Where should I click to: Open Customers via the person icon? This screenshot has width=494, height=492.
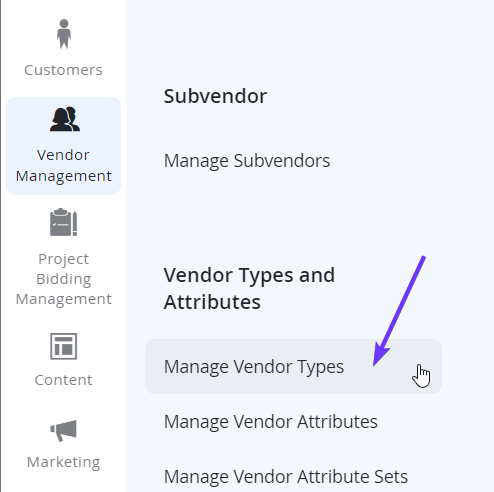pos(64,34)
